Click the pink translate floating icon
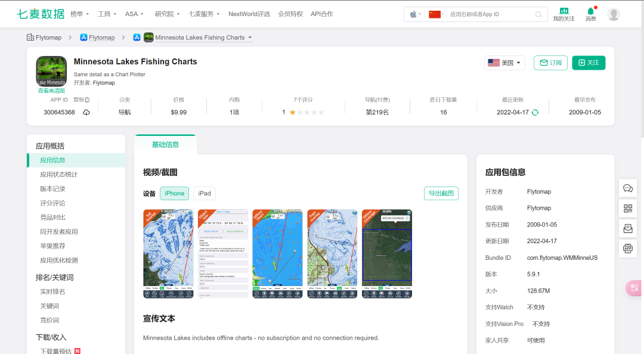644x354 pixels. tap(634, 288)
